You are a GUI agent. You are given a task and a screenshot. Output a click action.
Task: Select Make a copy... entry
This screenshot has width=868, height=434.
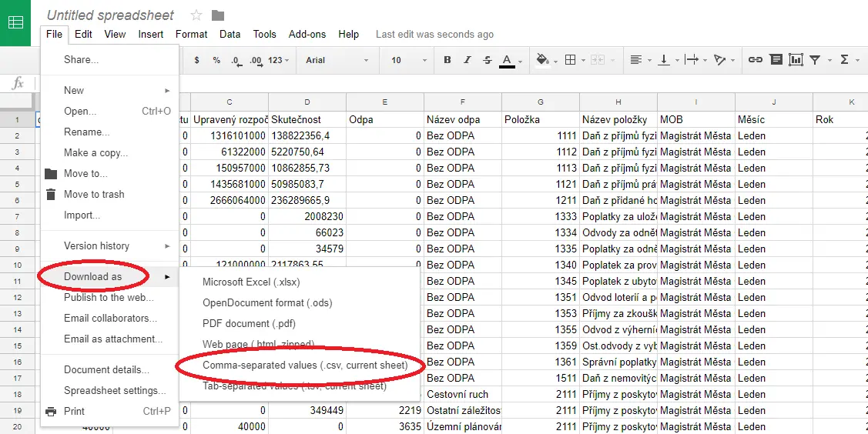point(109,152)
